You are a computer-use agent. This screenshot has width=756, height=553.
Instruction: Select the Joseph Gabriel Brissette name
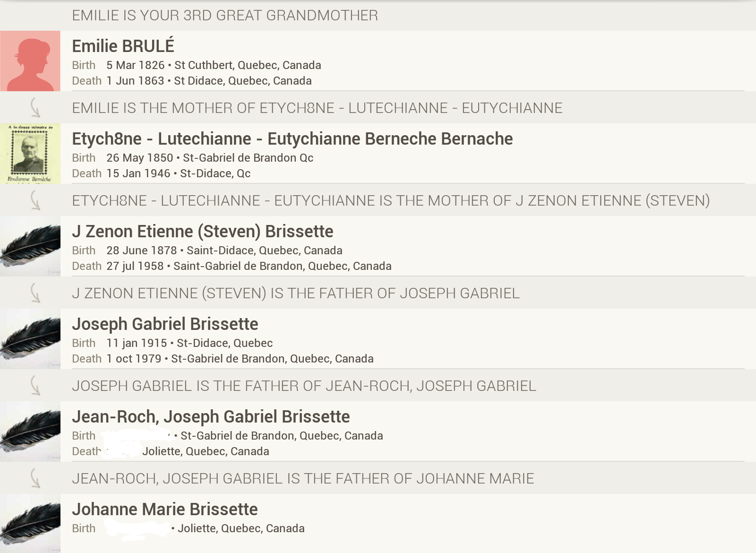165,324
